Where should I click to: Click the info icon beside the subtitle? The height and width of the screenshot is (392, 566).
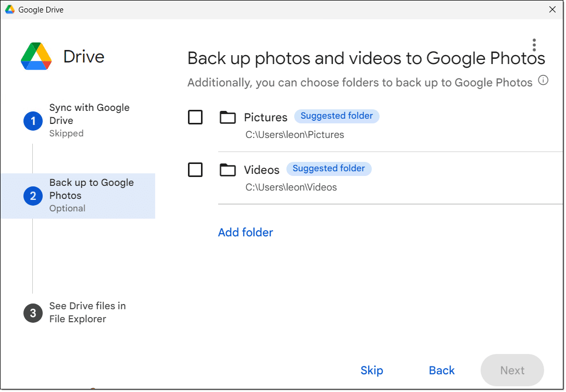[x=543, y=81]
